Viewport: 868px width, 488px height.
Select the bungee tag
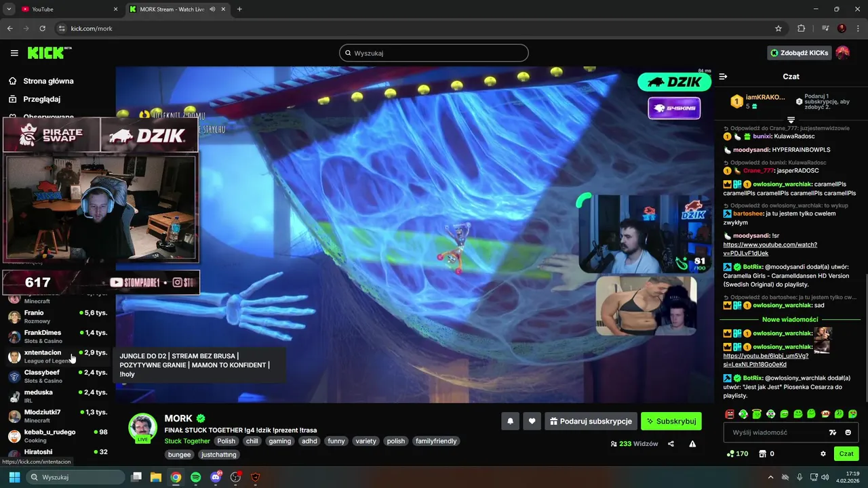(180, 454)
